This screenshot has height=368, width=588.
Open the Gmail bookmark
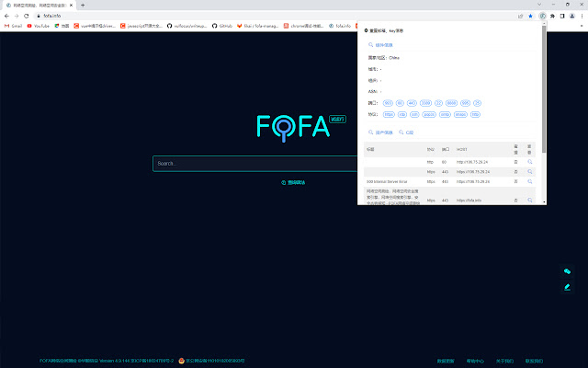(13, 26)
